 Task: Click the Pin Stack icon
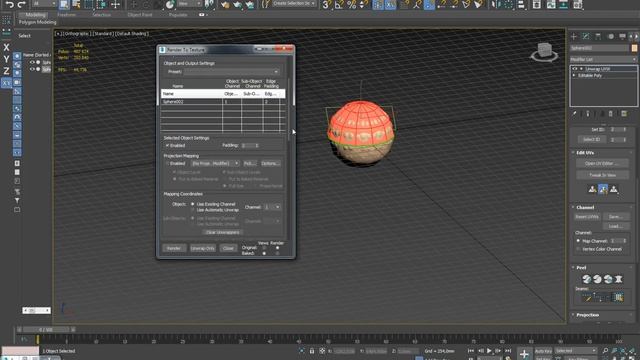click(574, 114)
